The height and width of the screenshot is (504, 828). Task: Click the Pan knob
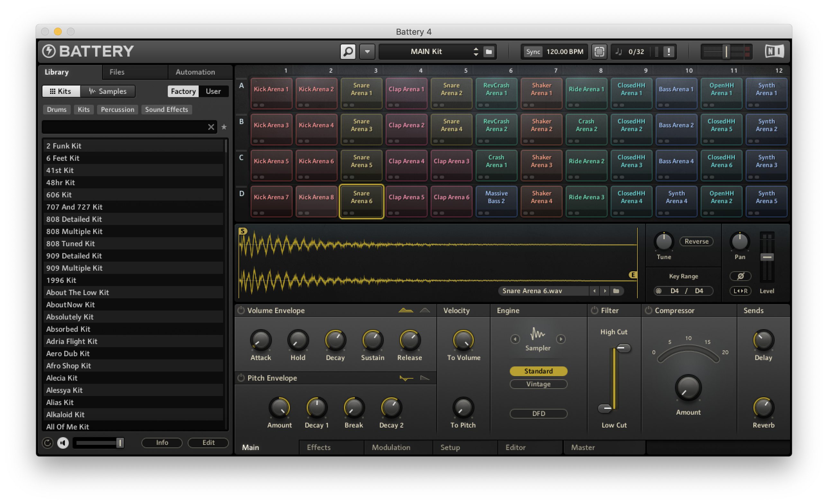point(739,241)
